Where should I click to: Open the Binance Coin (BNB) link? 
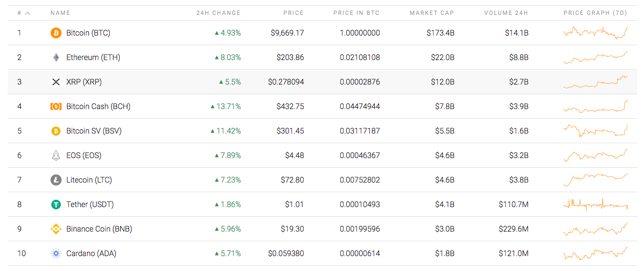point(99,229)
